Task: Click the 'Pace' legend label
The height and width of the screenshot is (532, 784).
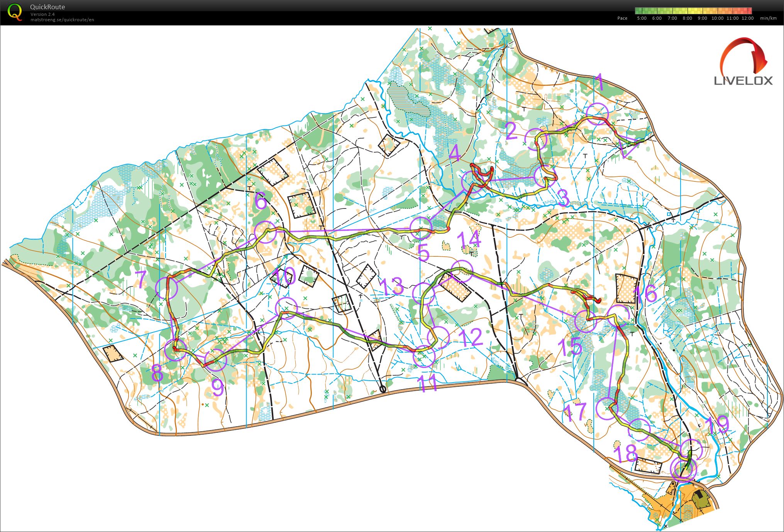Action: click(622, 18)
